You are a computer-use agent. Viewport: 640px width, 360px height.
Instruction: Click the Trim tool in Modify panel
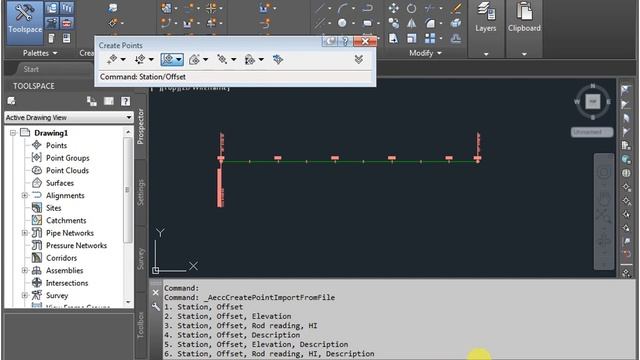429,8
